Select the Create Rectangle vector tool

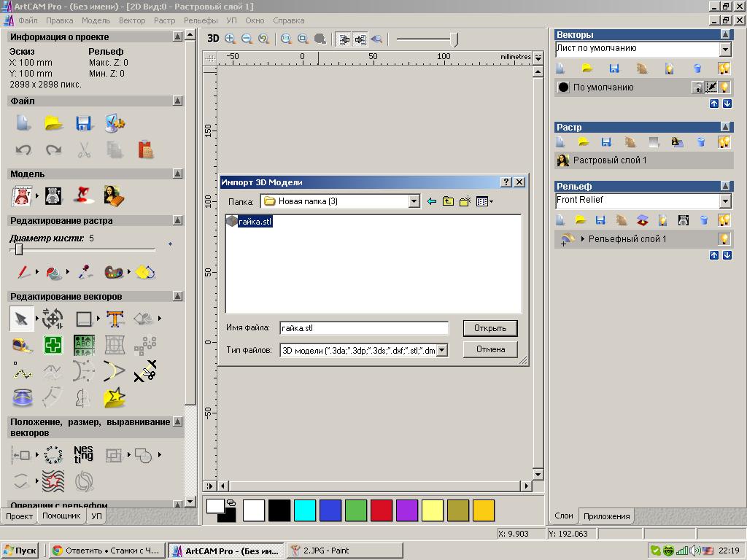point(84,318)
